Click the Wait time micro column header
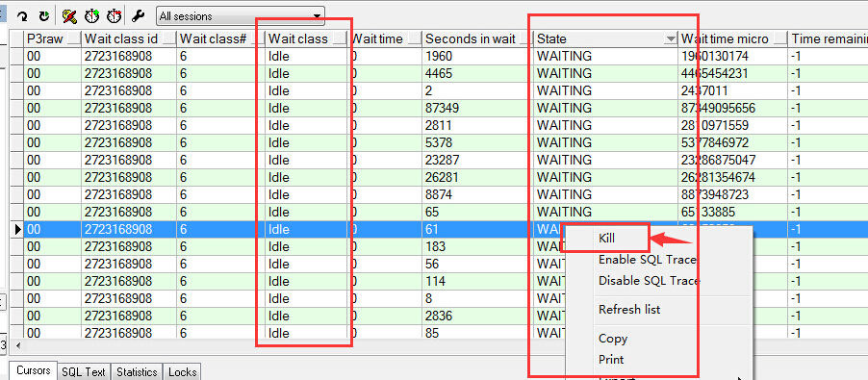Image resolution: width=868 pixels, height=380 pixels. tap(725, 39)
